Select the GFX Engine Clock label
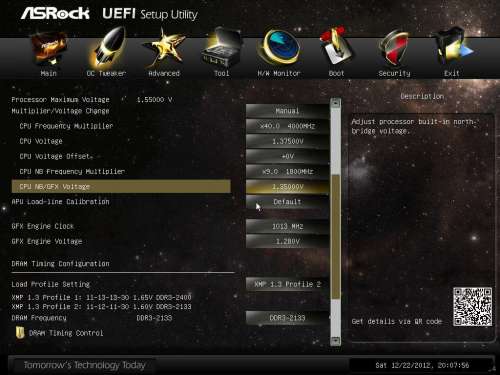This screenshot has width=500, height=375. (x=43, y=226)
